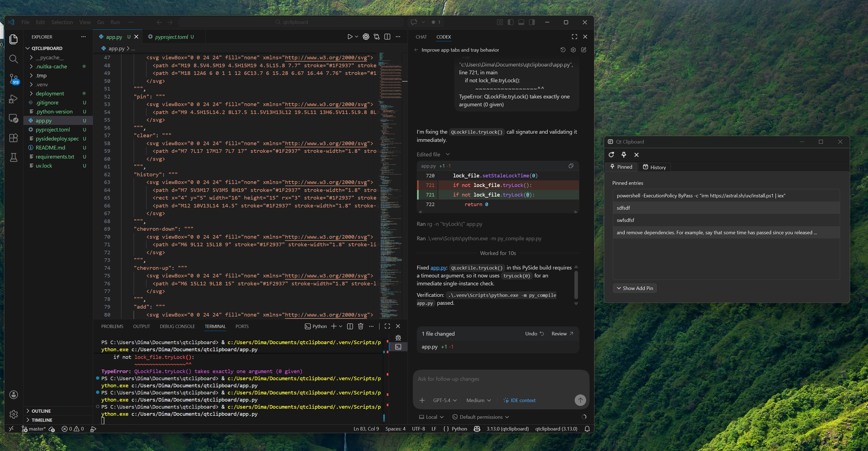
Task: Open the Search view in activity bar
Action: (13, 59)
